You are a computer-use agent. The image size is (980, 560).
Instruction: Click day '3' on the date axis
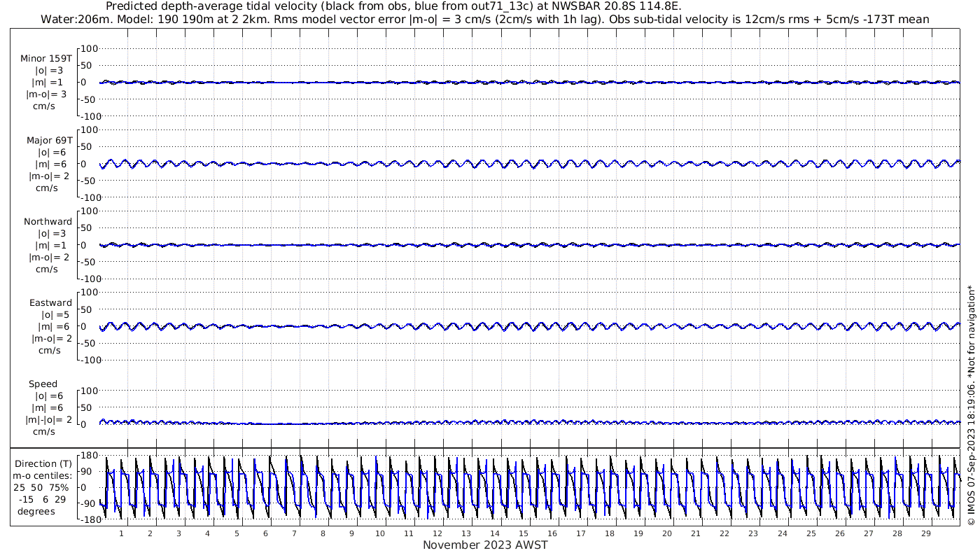[178, 533]
